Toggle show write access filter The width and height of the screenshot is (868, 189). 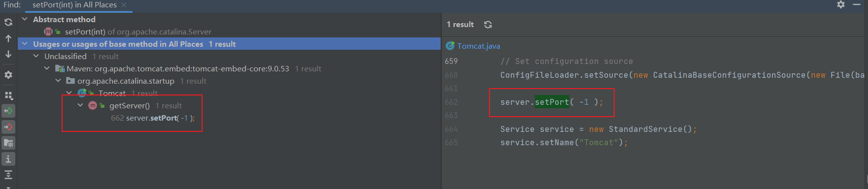pyautogui.click(x=8, y=127)
